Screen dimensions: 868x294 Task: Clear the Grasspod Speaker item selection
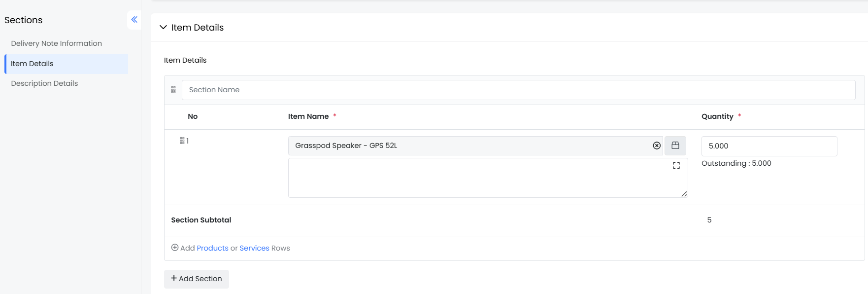(x=656, y=146)
